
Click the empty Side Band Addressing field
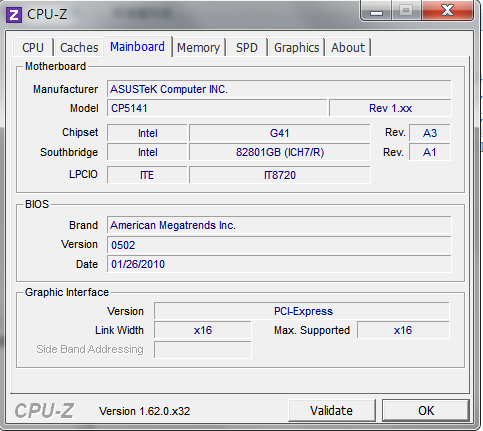tap(203, 350)
